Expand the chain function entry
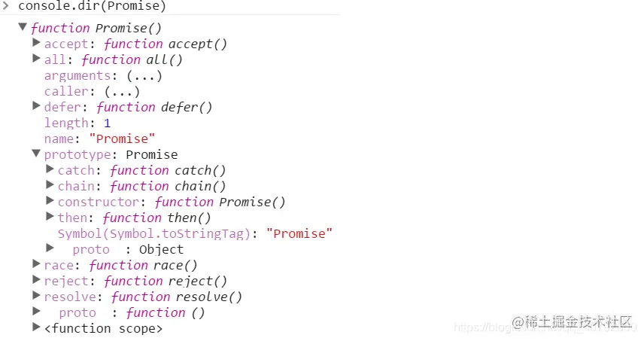Image resolution: width=644 pixels, height=341 pixels. coord(50,185)
